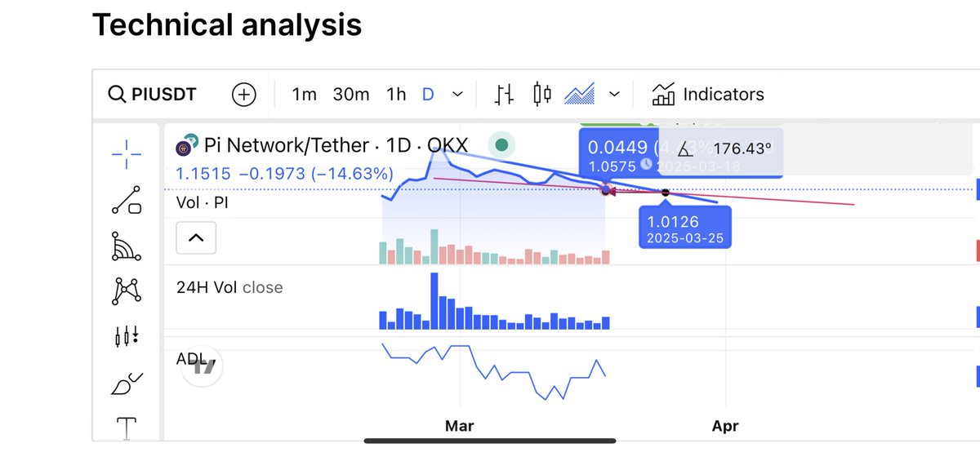Select the 30m timeframe
The width and height of the screenshot is (980, 452).
(x=351, y=95)
